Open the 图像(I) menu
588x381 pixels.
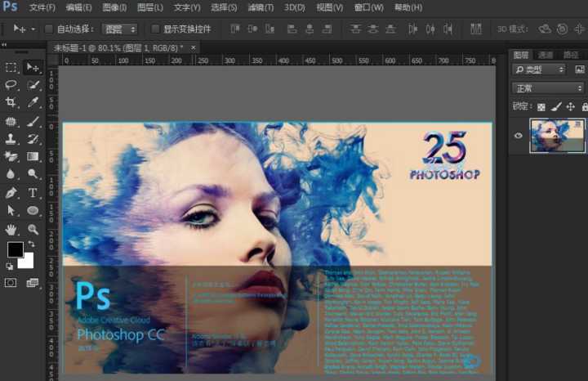click(x=114, y=7)
